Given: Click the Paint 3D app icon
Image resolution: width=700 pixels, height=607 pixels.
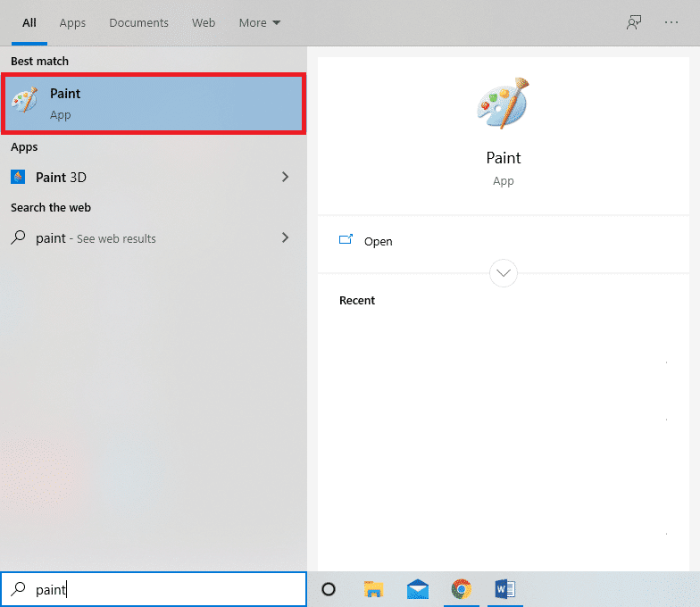Looking at the screenshot, I should click(x=18, y=177).
